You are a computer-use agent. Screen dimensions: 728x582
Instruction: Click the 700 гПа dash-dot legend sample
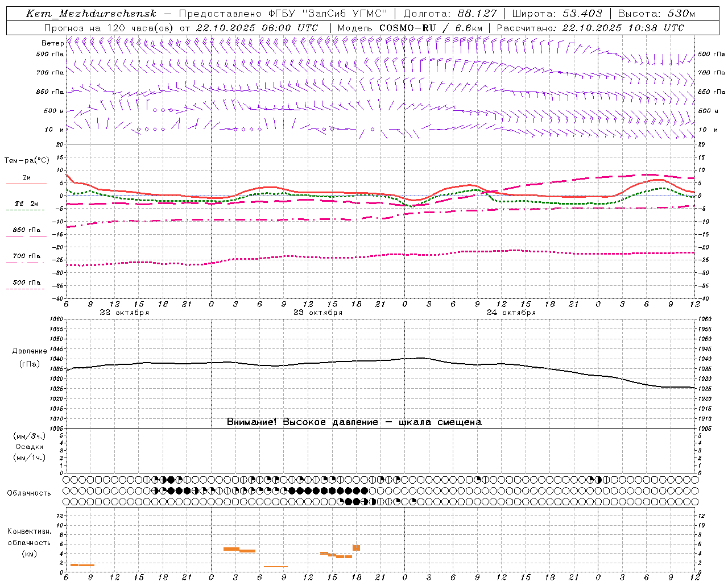[25, 263]
